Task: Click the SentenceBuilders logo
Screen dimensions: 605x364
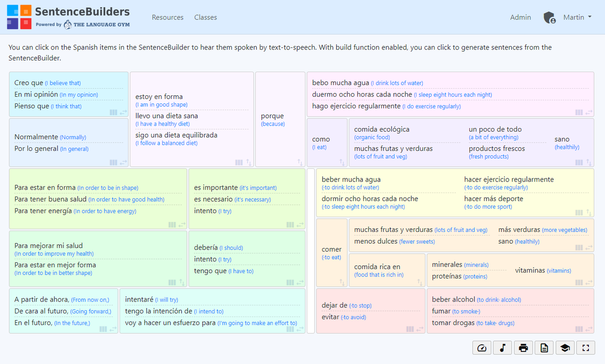Action: click(x=68, y=17)
